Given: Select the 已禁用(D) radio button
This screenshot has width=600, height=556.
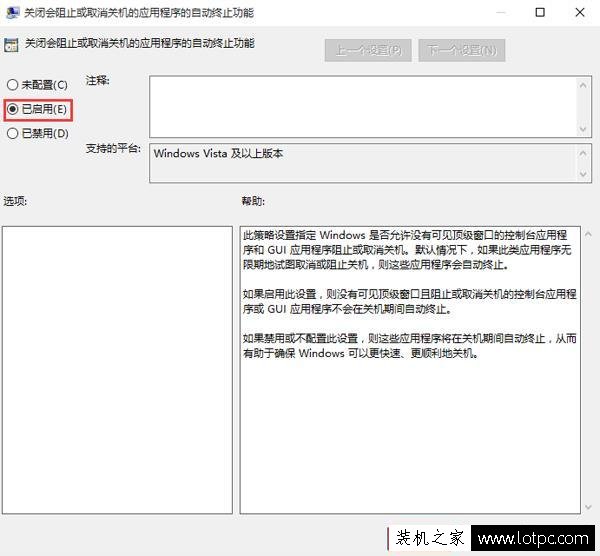Looking at the screenshot, I should point(38,134).
